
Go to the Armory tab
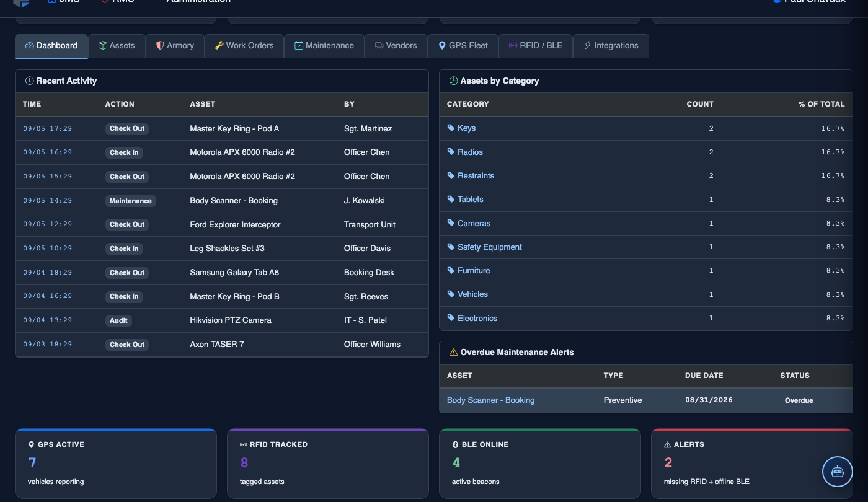175,46
